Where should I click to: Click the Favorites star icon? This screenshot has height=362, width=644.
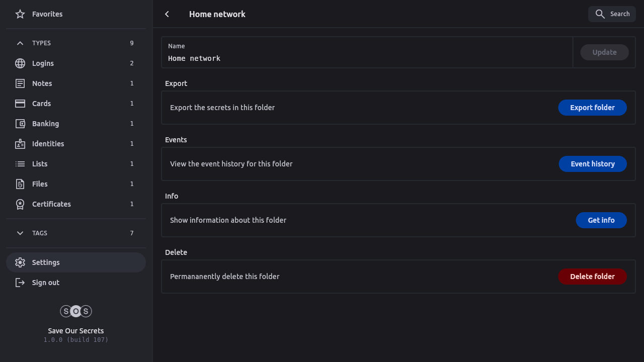[20, 14]
